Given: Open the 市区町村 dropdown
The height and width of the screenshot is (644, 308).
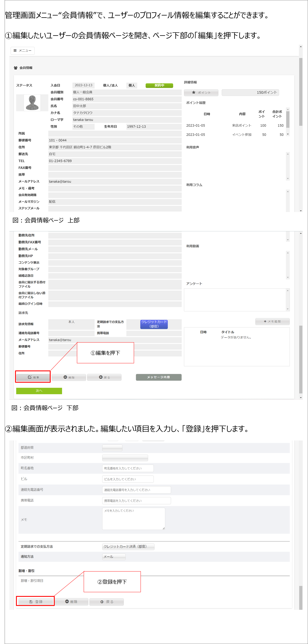Looking at the screenshot, I should point(125,458).
